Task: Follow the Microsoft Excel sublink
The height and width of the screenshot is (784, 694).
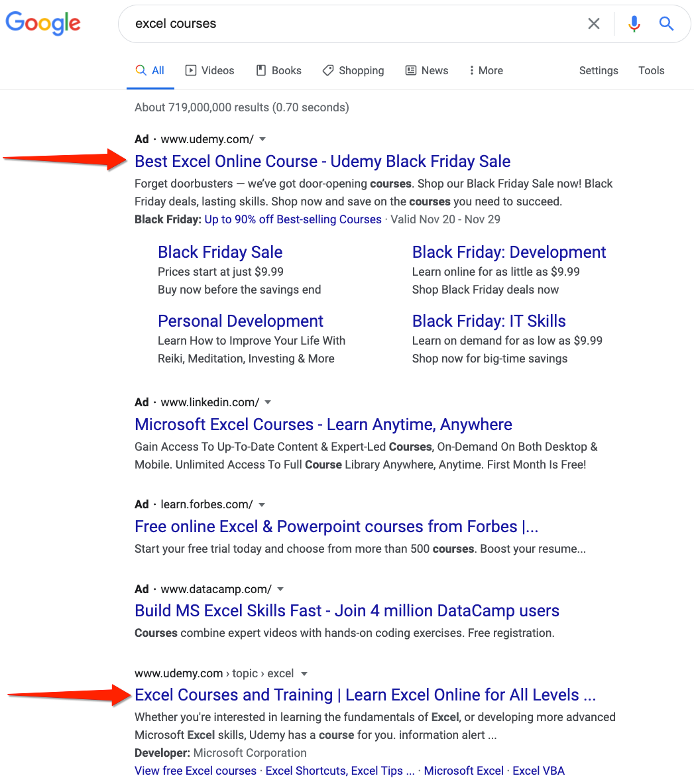Action: (x=464, y=771)
